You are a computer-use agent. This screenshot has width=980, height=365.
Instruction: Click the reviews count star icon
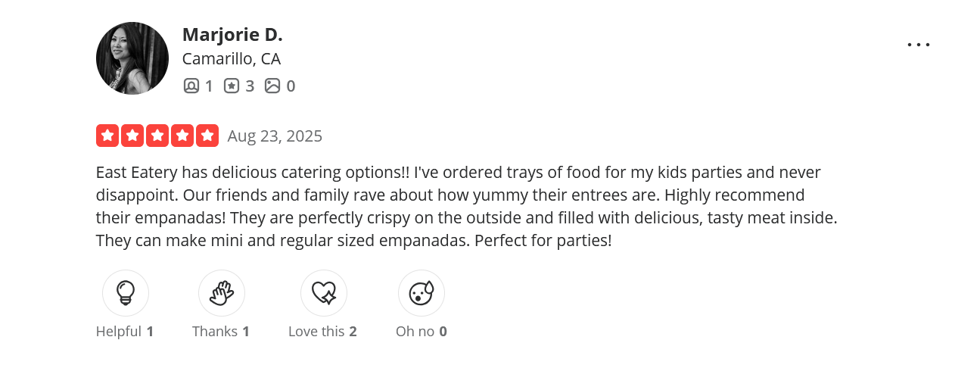[232, 86]
